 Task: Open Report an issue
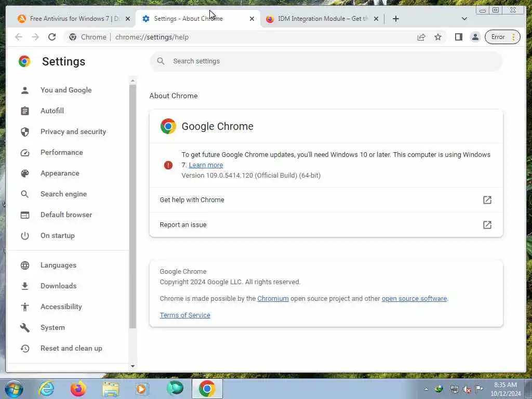pos(326,224)
